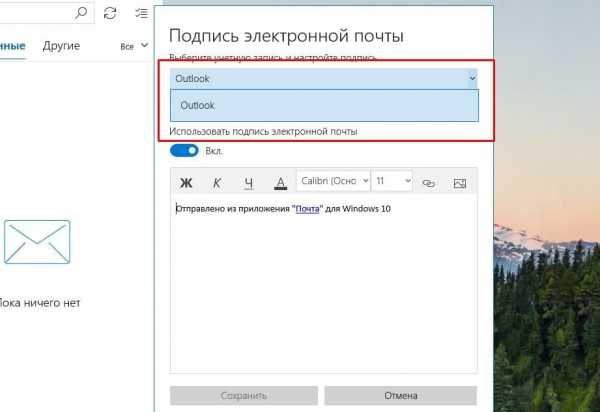The image size is (600, 412).
Task: Expand the Все filter dropdown
Action: (134, 46)
